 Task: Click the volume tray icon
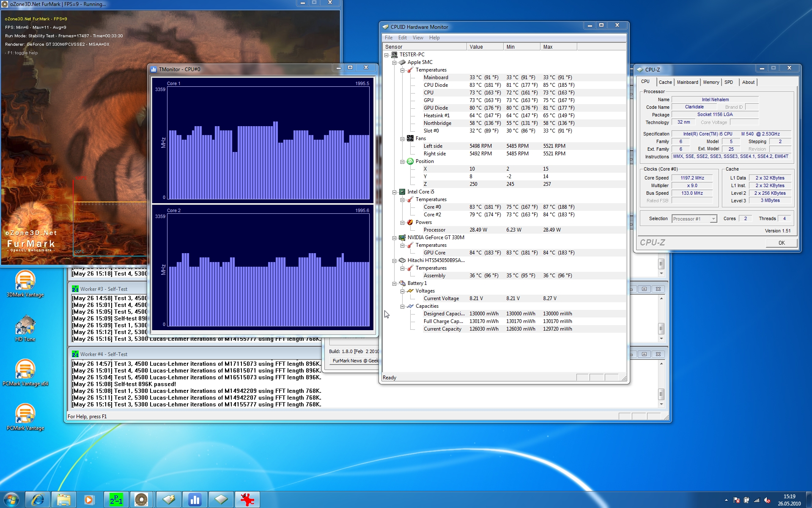(767, 500)
